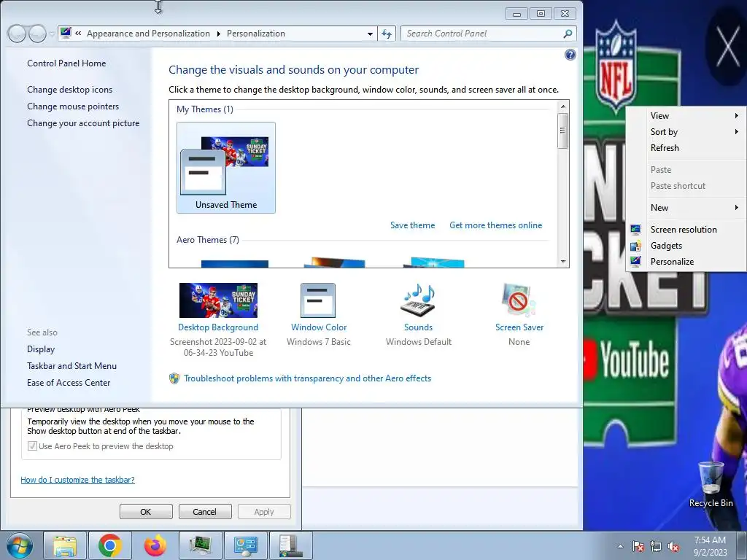
Task: Open the system monitor taskbar icon
Action: pos(201,545)
